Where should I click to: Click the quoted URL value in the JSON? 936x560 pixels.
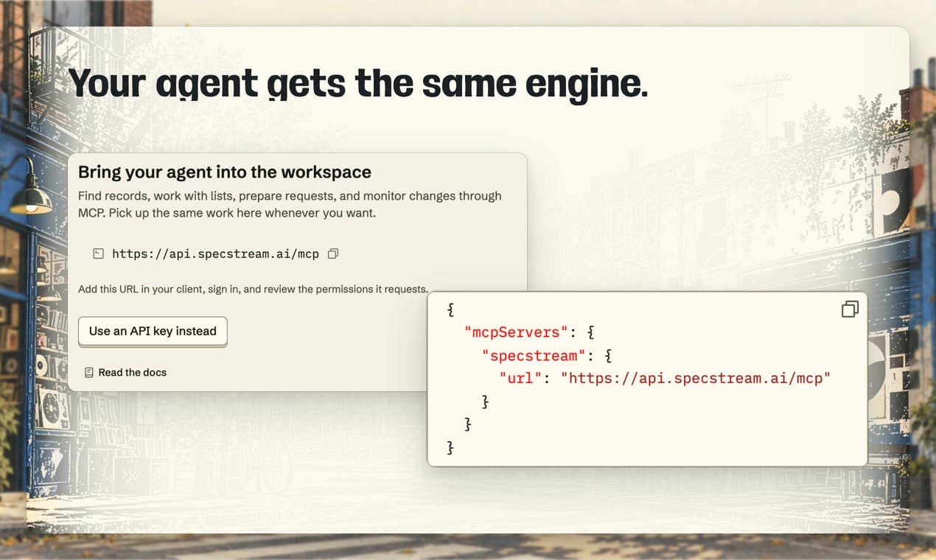point(696,379)
